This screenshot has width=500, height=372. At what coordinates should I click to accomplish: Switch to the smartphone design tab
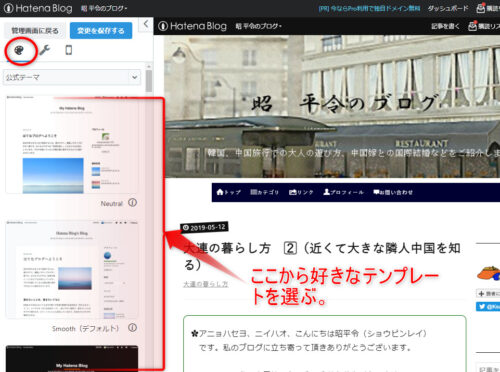pyautogui.click(x=68, y=50)
